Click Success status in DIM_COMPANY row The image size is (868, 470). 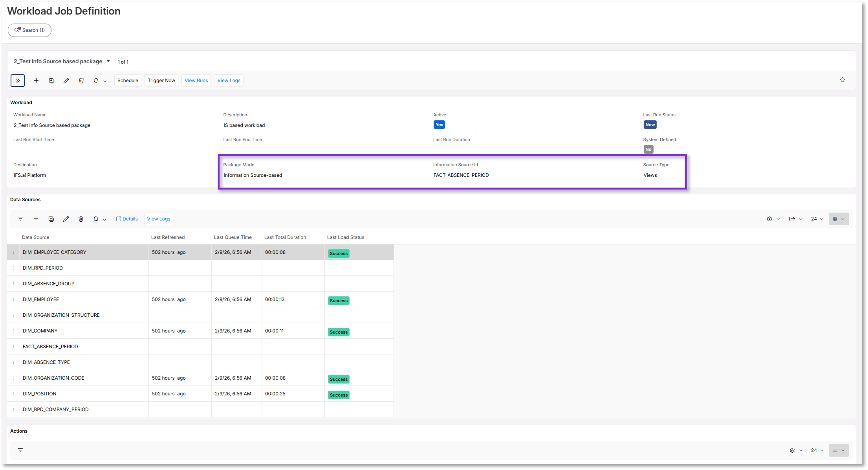[x=338, y=332]
